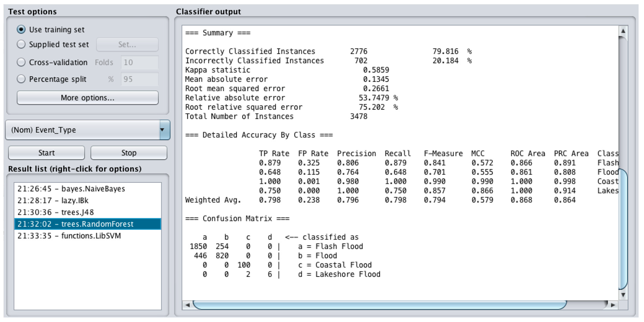Choose the Supplied test set option

[x=21, y=44]
